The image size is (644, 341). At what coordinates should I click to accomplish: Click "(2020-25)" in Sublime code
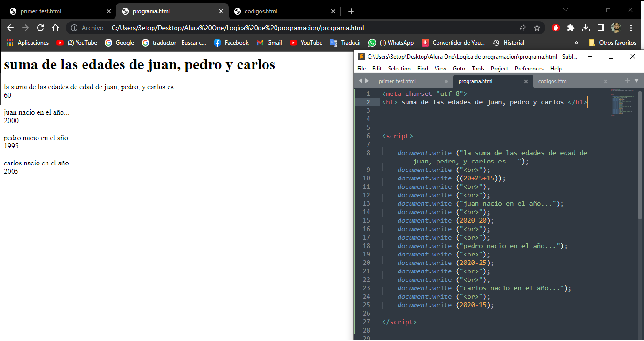click(475, 263)
